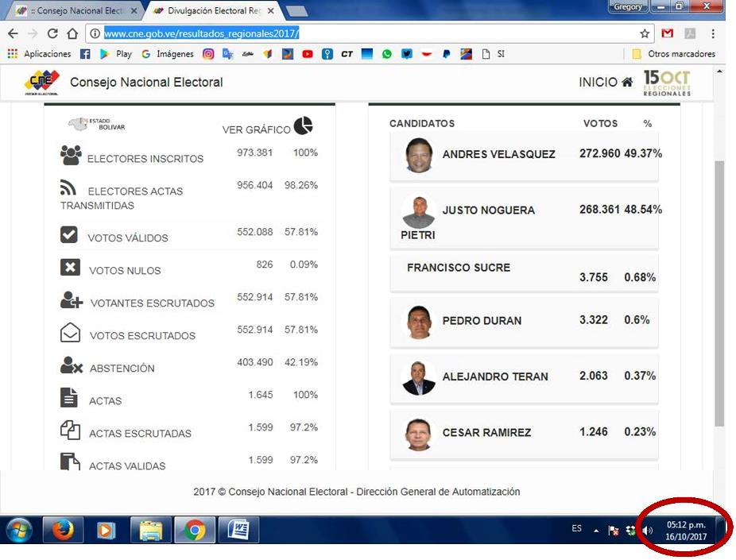Bookmark this page with the star icon
Screen dimensions: 736x560
[x=645, y=33]
